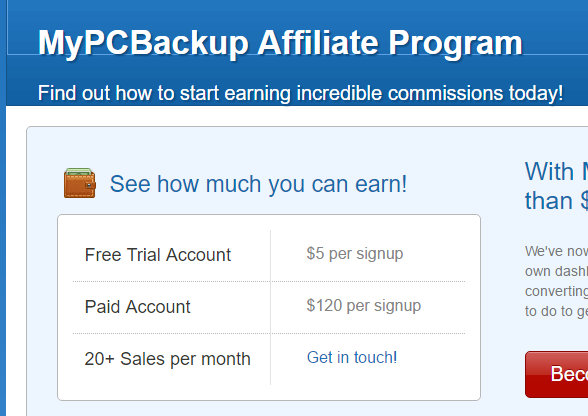
Task: Click 'commissions today!' in the subtitle
Action: 476,93
